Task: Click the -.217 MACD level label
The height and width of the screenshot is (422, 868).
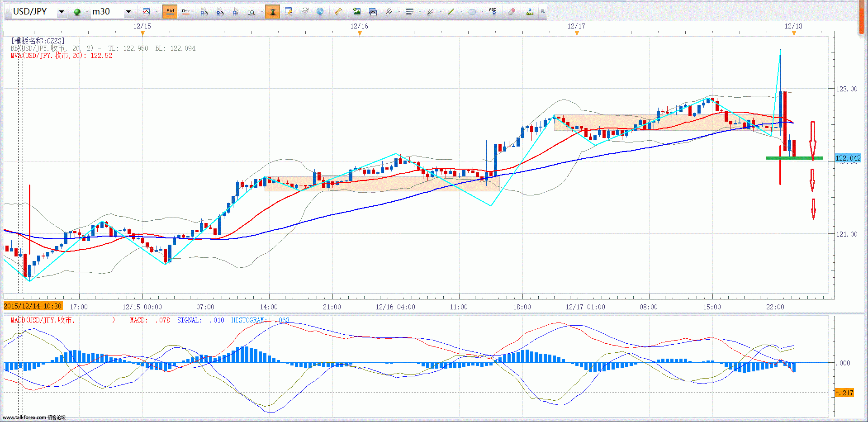Action: coord(844,393)
